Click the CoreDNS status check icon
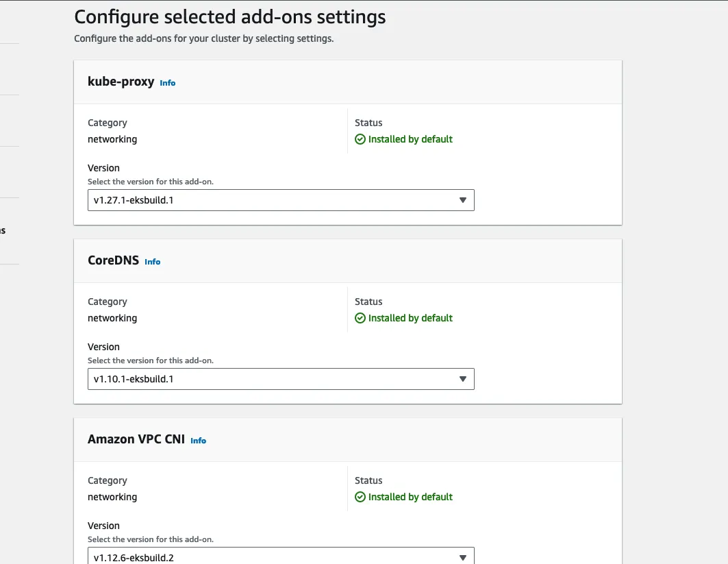728x564 pixels. (x=360, y=318)
